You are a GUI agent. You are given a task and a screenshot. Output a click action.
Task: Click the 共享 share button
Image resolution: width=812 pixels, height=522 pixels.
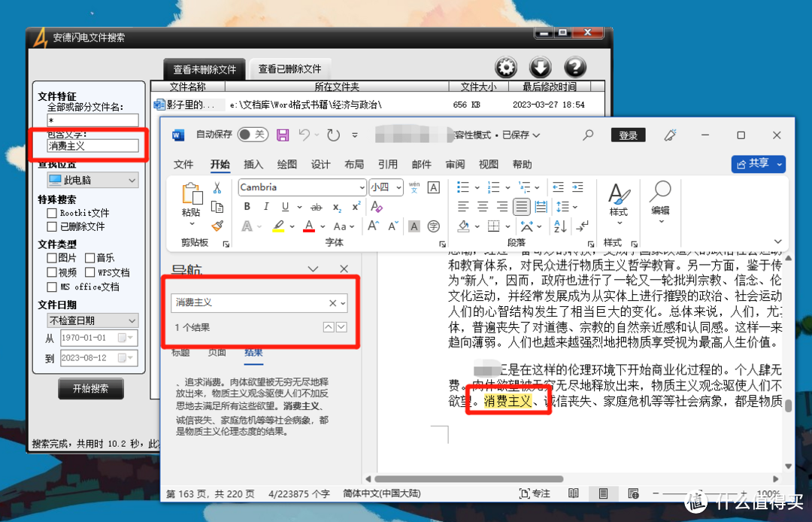point(759,164)
